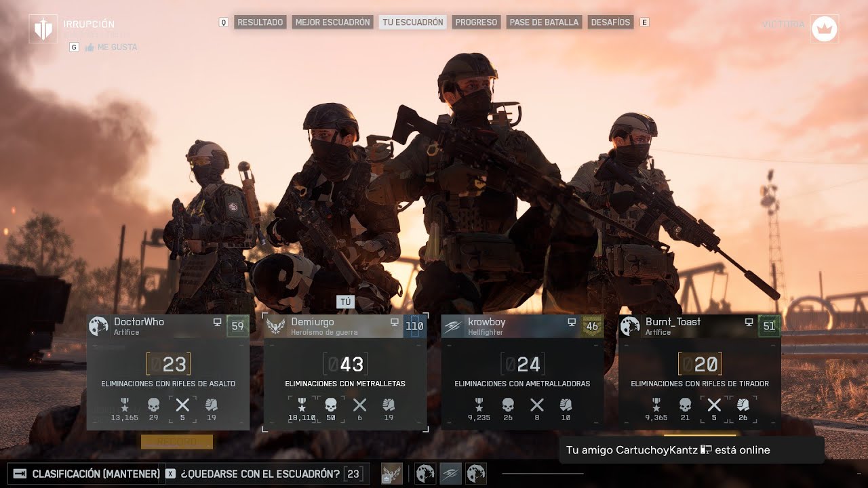
Task: Click Eliminaciones con metralletas text
Action: click(x=345, y=384)
